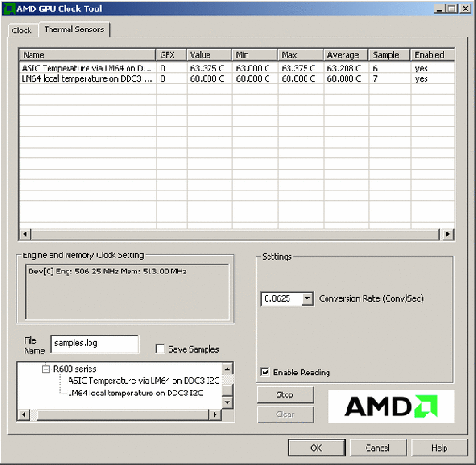The width and height of the screenshot is (476, 465).
Task: Open the Conversion Rate dropdown
Action: (x=307, y=299)
